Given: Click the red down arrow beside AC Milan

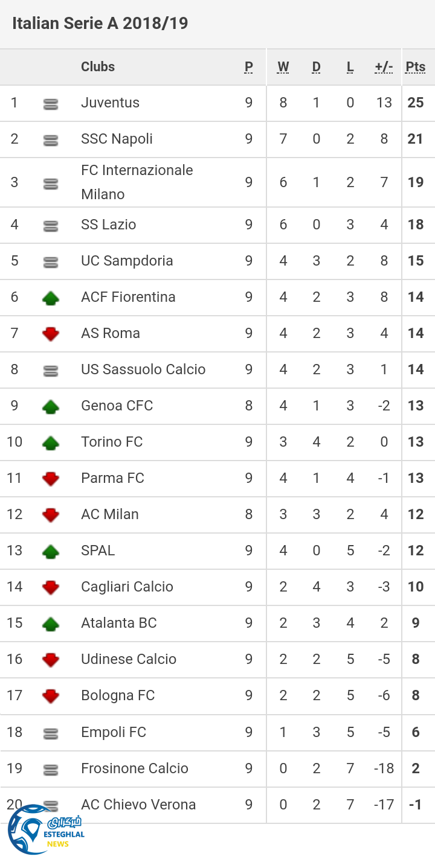Looking at the screenshot, I should click(x=51, y=515).
